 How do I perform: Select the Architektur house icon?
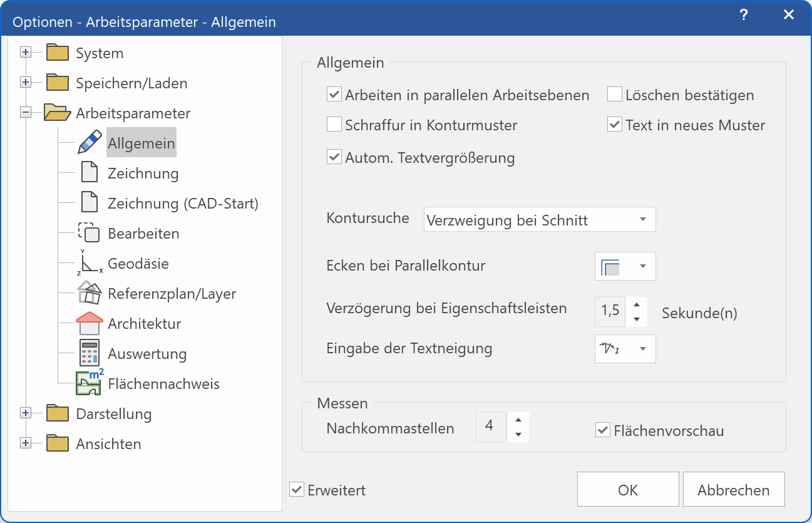pos(90,323)
